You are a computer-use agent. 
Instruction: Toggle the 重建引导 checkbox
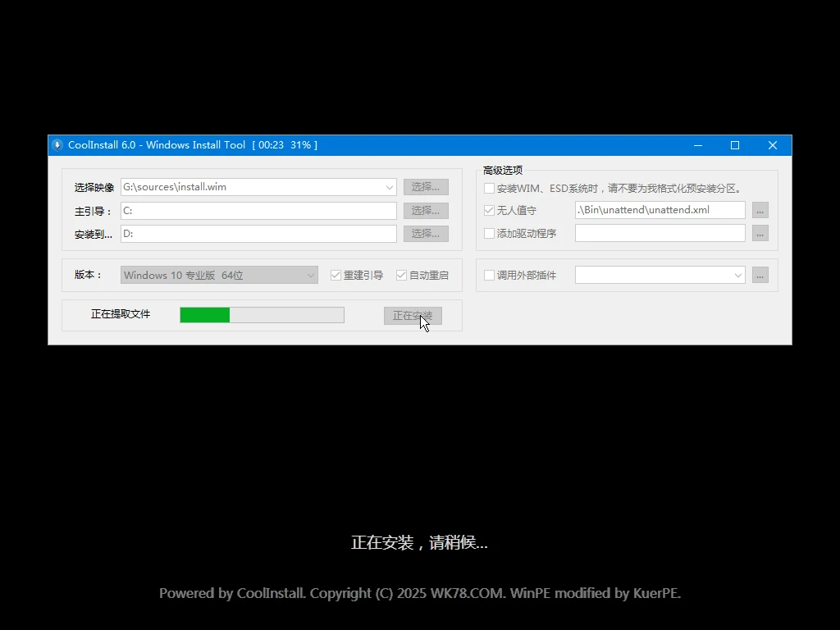click(336, 275)
